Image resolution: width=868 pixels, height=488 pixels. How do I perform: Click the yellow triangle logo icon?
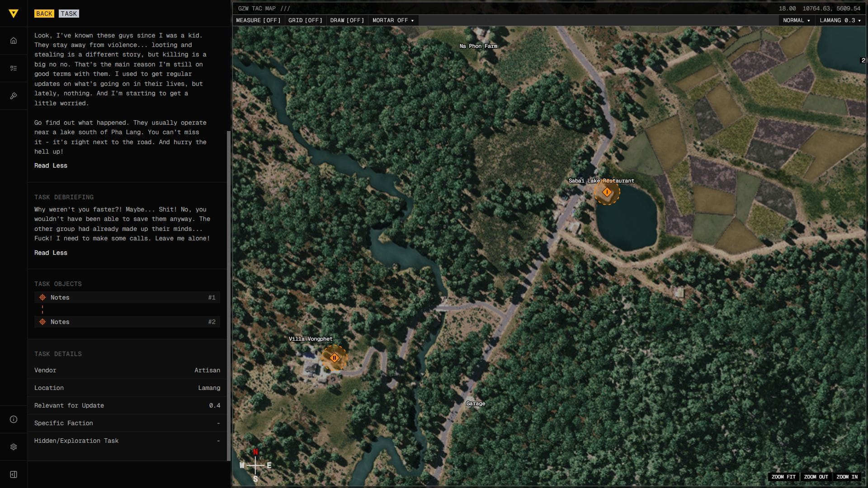coord(14,14)
